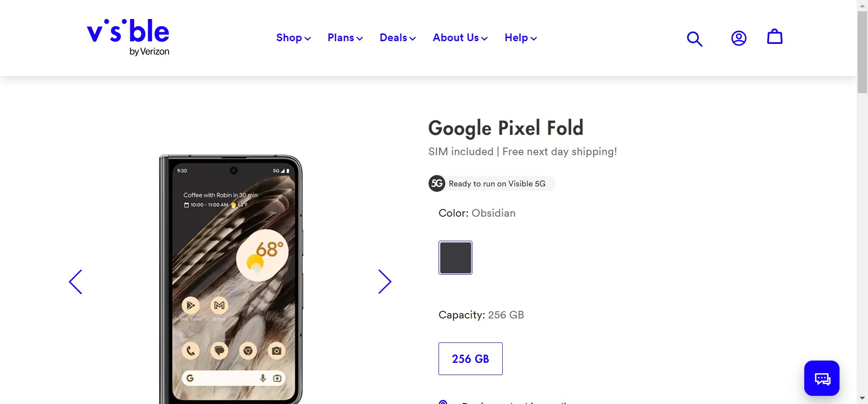Click the Google Pixel Fold product image
This screenshot has height=404, width=868.
(231, 278)
